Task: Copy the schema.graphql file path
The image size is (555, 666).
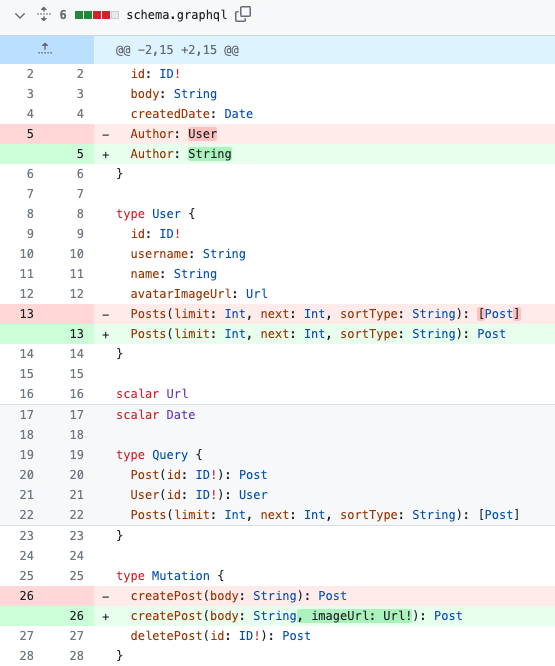Action: tap(243, 14)
